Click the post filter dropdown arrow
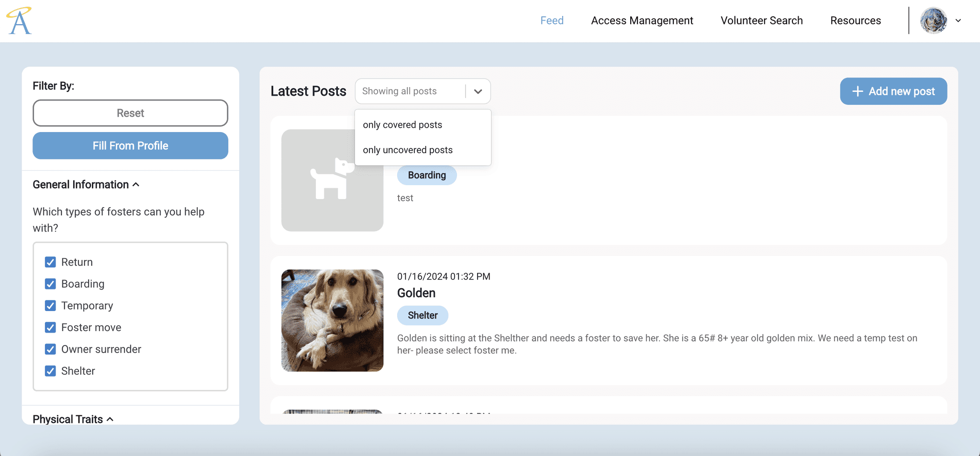 (478, 91)
